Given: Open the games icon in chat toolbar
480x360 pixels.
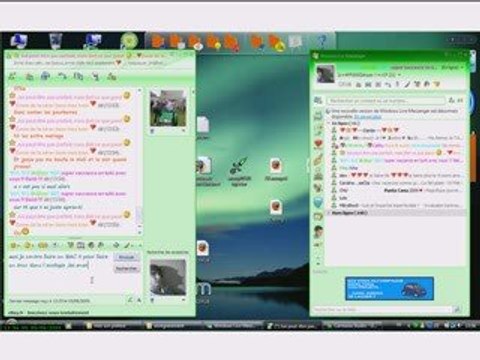Looking at the screenshot, I should tap(95, 76).
